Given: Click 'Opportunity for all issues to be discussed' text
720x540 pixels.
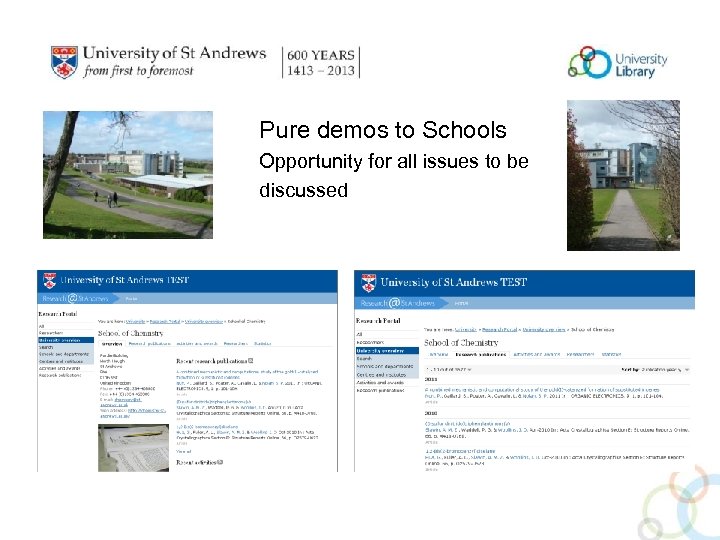Looking at the screenshot, I should 394,175.
